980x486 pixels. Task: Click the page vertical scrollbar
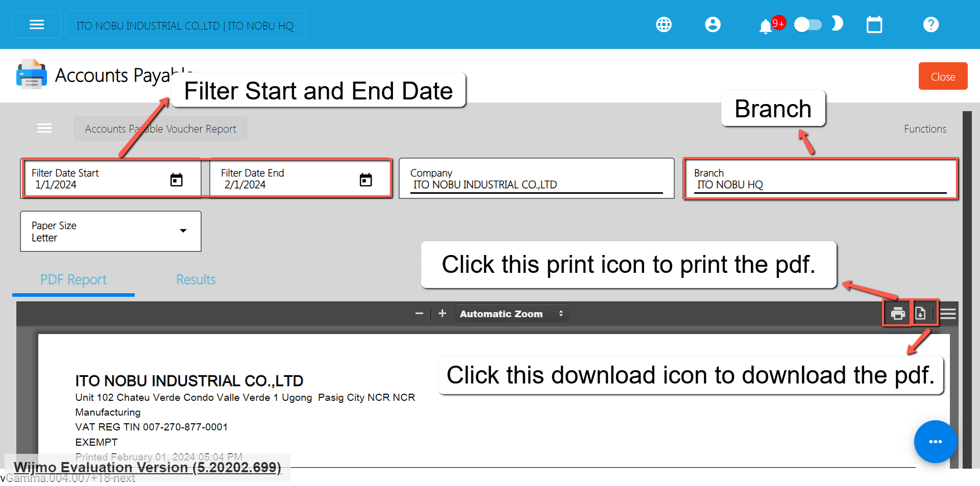tap(967, 290)
